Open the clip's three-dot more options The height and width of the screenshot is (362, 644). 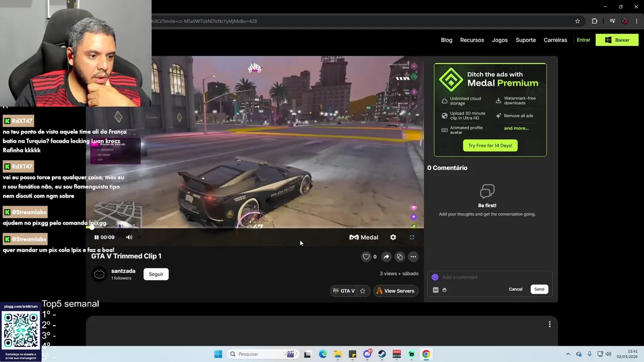413,257
